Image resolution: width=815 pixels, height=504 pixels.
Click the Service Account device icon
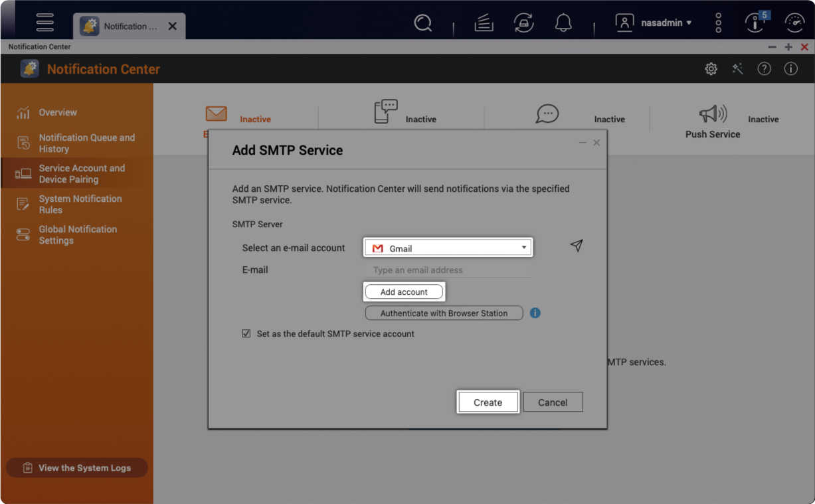(23, 173)
